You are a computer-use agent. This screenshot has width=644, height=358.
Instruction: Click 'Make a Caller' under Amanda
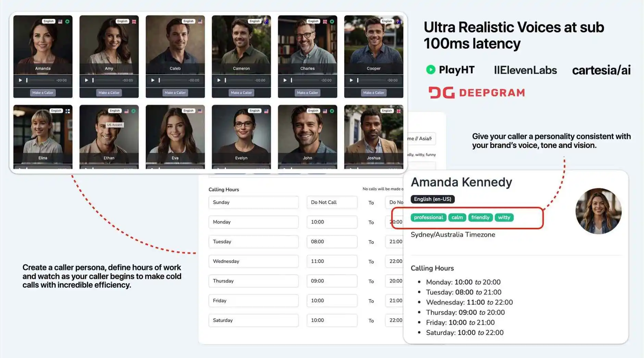(x=42, y=92)
